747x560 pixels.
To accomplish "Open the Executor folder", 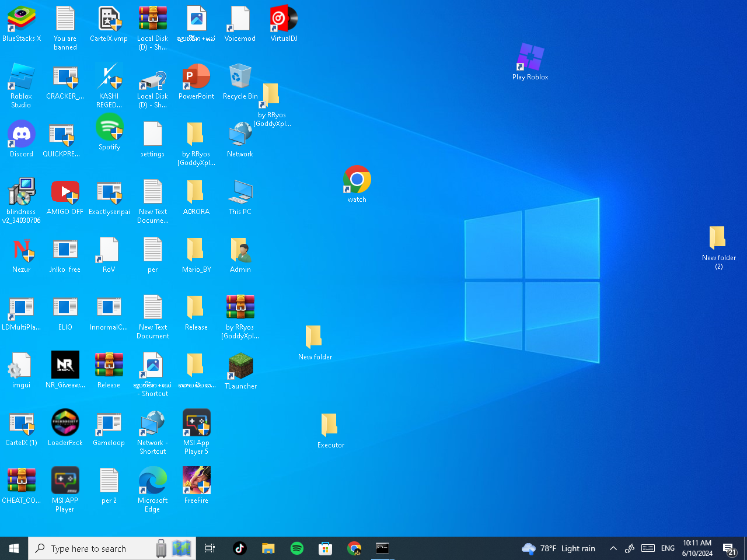I will (330, 430).
